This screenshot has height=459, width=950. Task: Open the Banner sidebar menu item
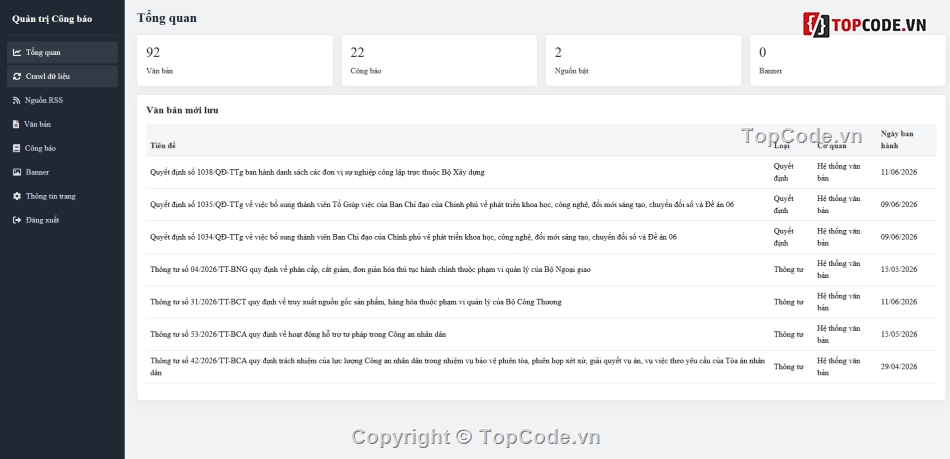click(62, 172)
